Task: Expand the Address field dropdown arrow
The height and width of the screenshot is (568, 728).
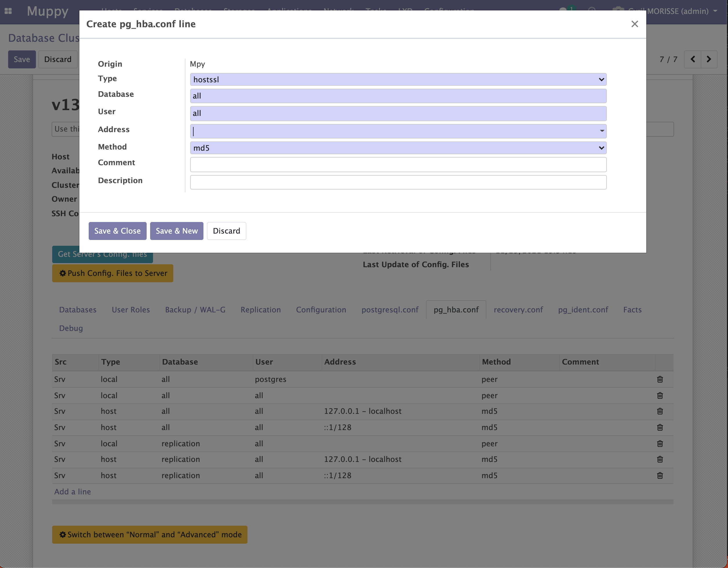Action: (602, 131)
